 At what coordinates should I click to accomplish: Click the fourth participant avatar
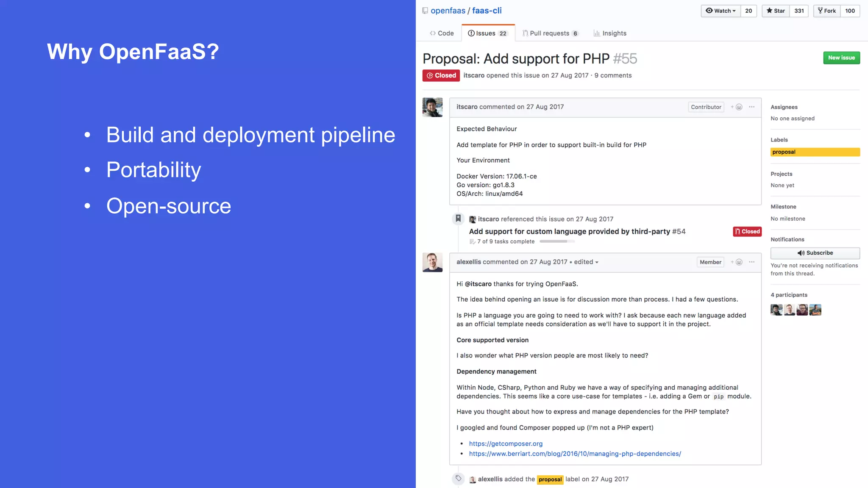(815, 310)
